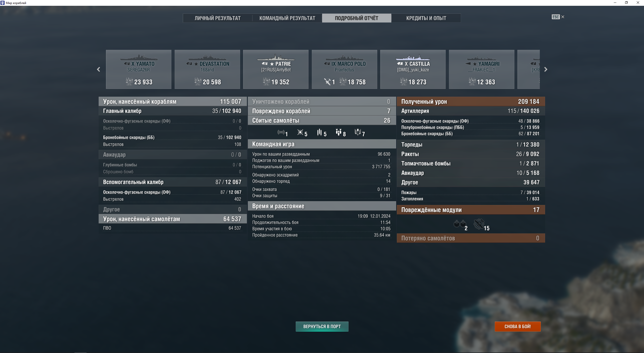The width and height of the screenshot is (644, 353).
Task: Click the Бронебойные снаряды (ББ) 35 / 102 940 row
Action: point(172,137)
